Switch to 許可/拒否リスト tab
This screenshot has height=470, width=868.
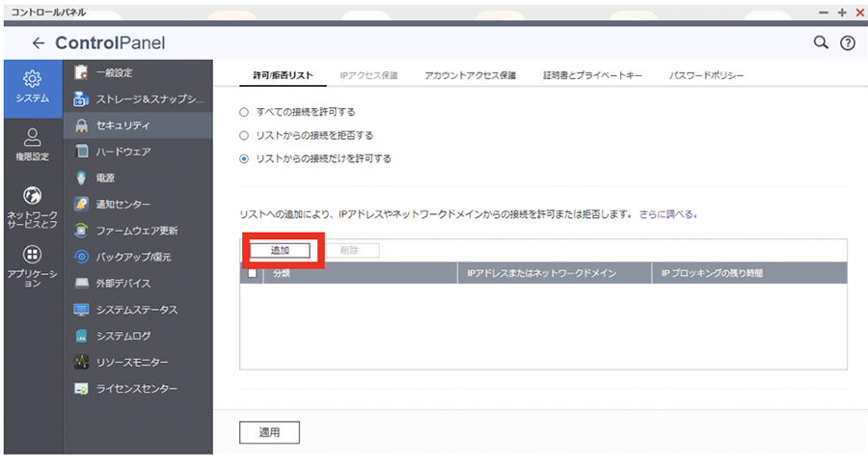pos(283,75)
